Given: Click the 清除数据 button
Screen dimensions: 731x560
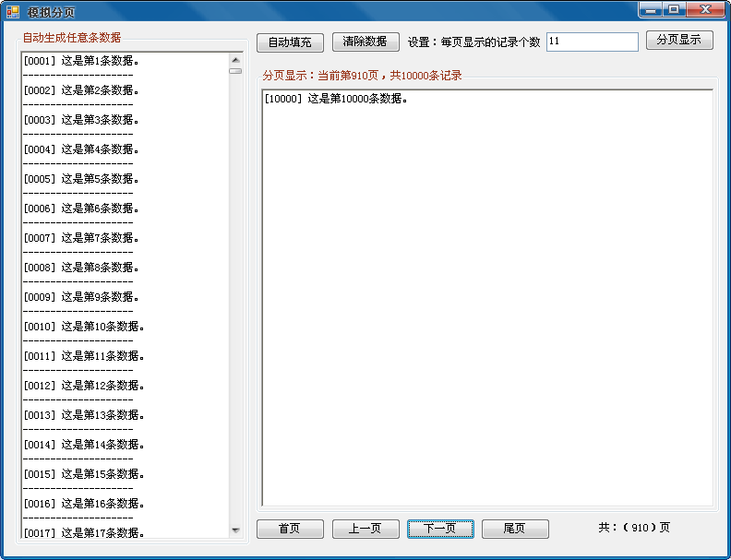Looking at the screenshot, I should point(365,42).
